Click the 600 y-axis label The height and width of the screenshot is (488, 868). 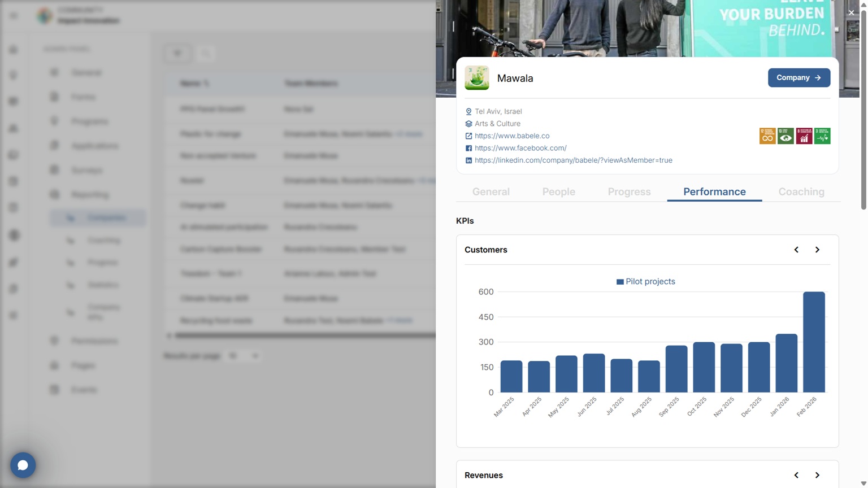tap(486, 292)
